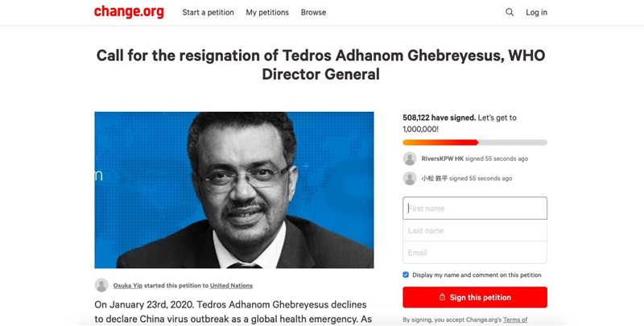Image resolution: width=644 pixels, height=326 pixels.
Task: Open Change.org Terms of service link
Action: point(515,320)
